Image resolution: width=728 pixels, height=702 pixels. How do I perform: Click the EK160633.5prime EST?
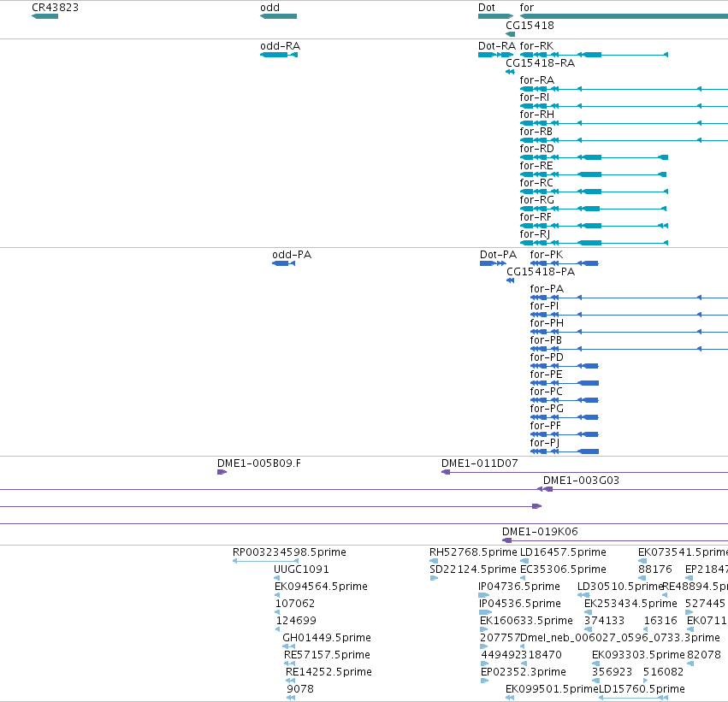(483, 629)
